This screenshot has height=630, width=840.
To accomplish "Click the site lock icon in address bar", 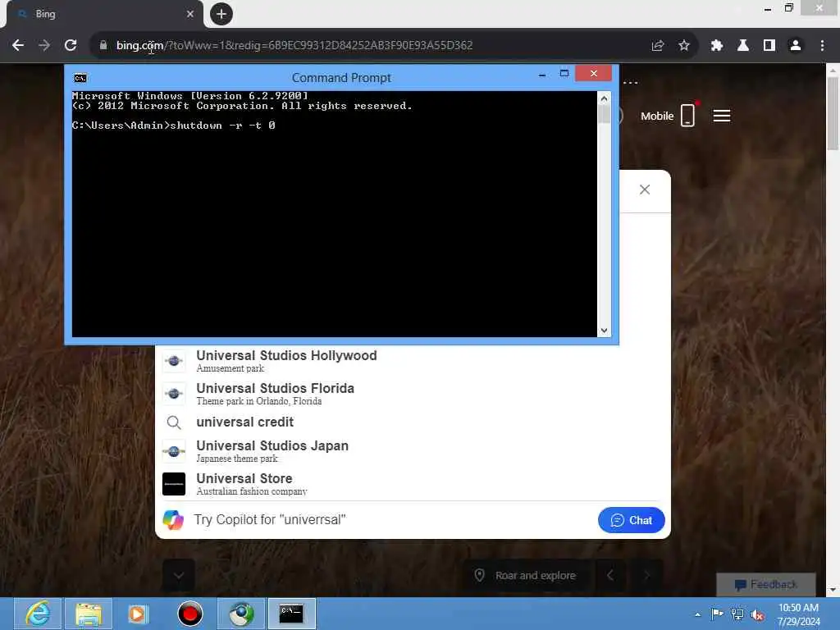I will [x=103, y=46].
